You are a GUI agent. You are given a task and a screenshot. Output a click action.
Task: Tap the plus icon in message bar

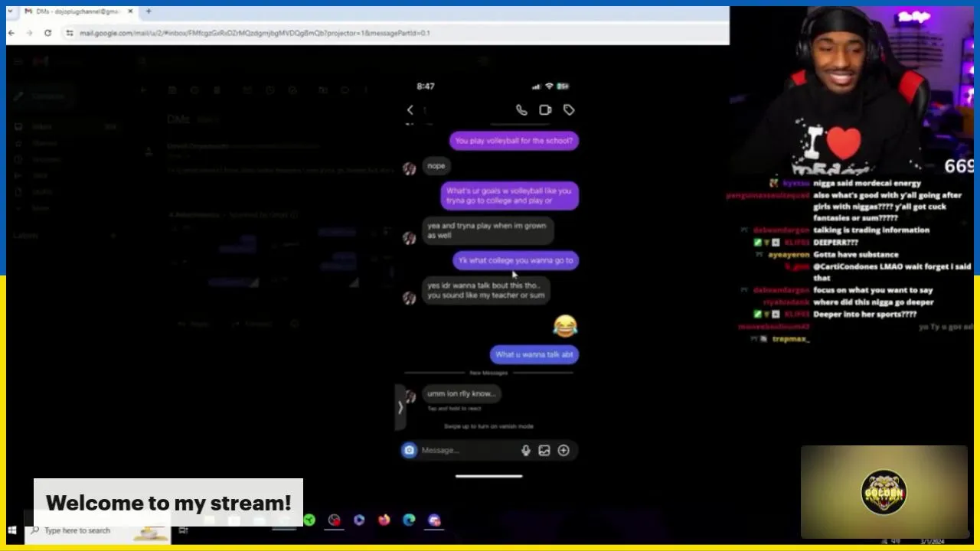click(x=563, y=451)
